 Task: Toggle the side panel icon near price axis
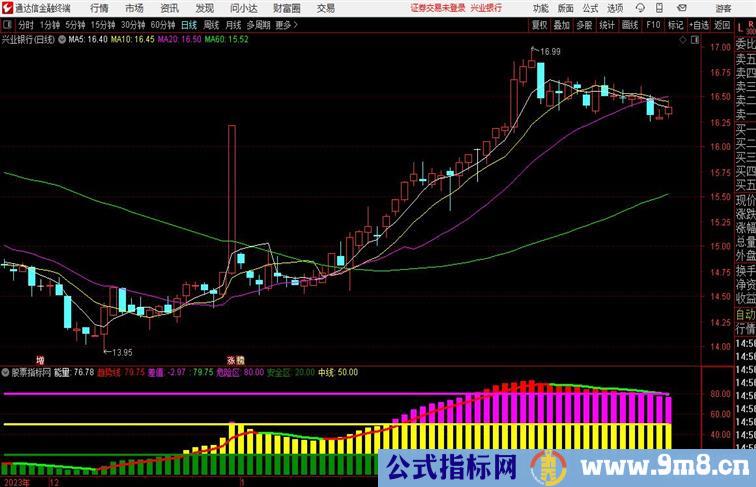[695, 40]
